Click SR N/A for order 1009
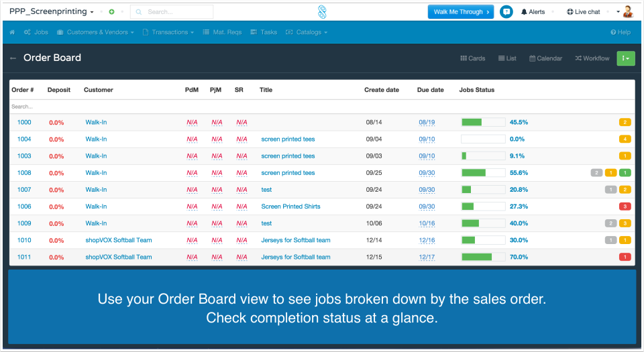The image size is (644, 352). click(241, 223)
